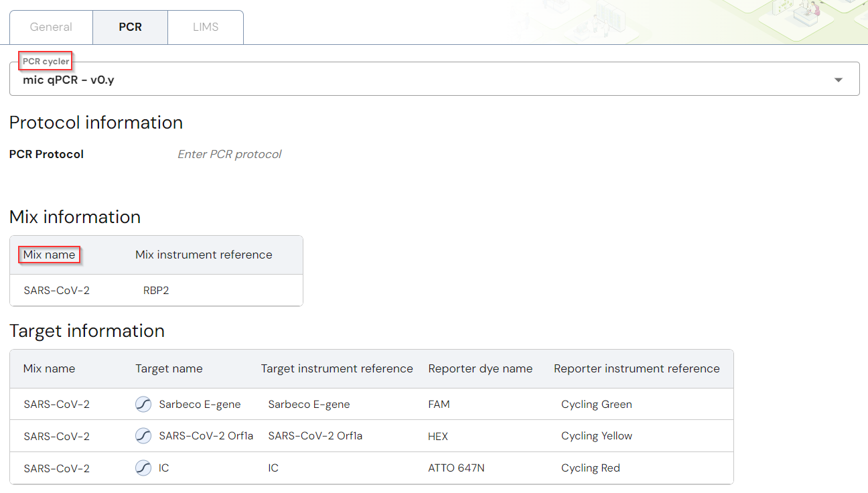Click the Enter PCR protocol field
Image resolution: width=868 pixels, height=493 pixels.
(x=229, y=154)
